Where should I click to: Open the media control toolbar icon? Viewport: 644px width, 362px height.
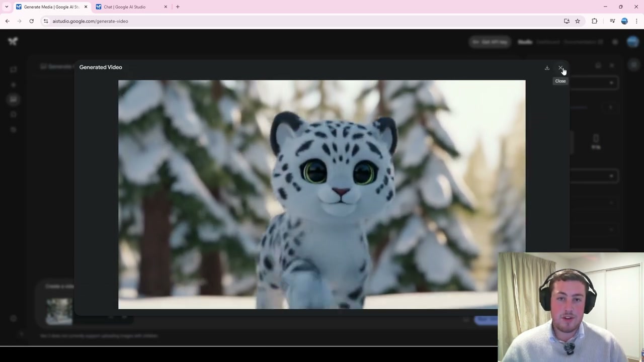click(x=612, y=21)
